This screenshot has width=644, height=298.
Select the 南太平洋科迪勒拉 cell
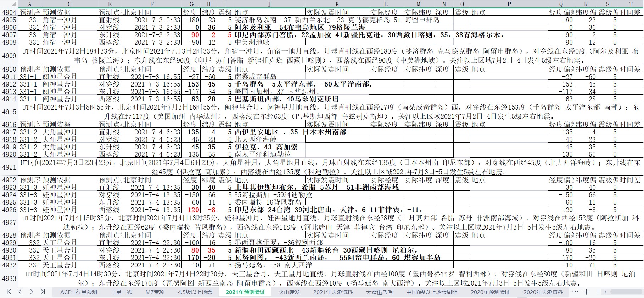click(x=269, y=154)
